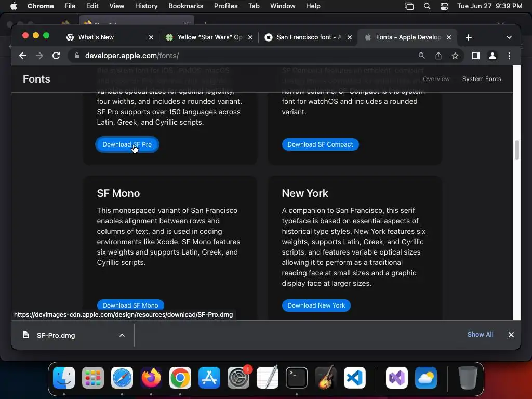The width and height of the screenshot is (532, 399).
Task: Close the Yellow Star Wars tab
Action: tap(250, 37)
